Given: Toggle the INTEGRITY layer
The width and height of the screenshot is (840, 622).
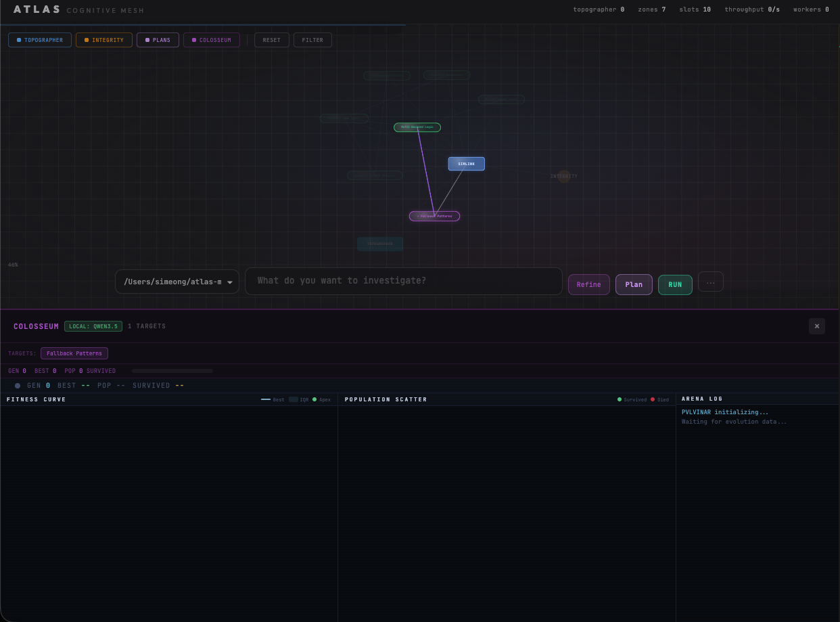Looking at the screenshot, I should pyautogui.click(x=103, y=40).
